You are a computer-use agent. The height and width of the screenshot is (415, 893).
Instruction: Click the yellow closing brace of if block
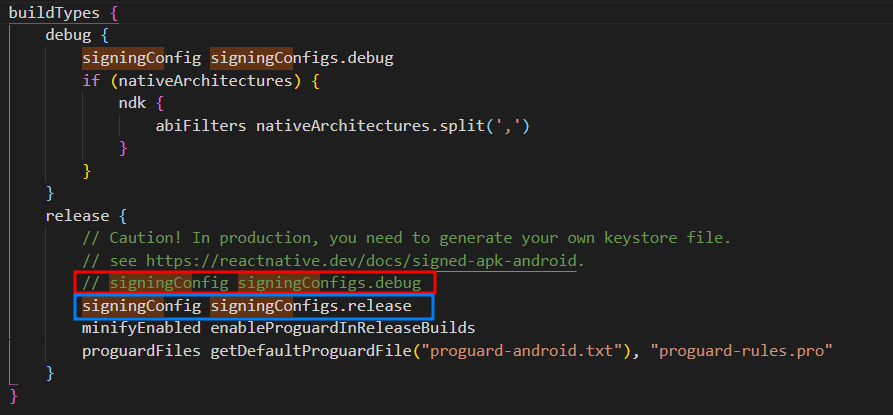[x=87, y=171]
